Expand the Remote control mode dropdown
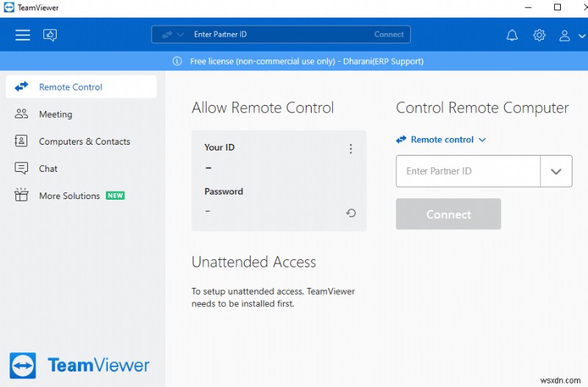This screenshot has width=588, height=387. click(442, 140)
